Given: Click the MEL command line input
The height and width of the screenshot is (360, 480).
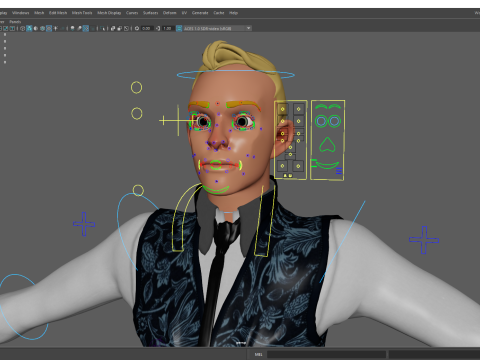Looking at the screenshot, I should (x=326, y=354).
